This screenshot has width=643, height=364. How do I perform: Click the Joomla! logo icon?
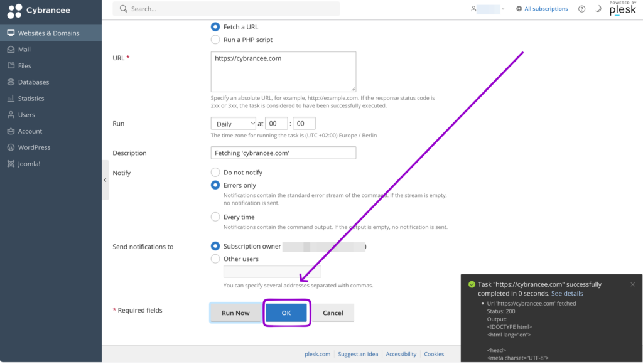(11, 164)
